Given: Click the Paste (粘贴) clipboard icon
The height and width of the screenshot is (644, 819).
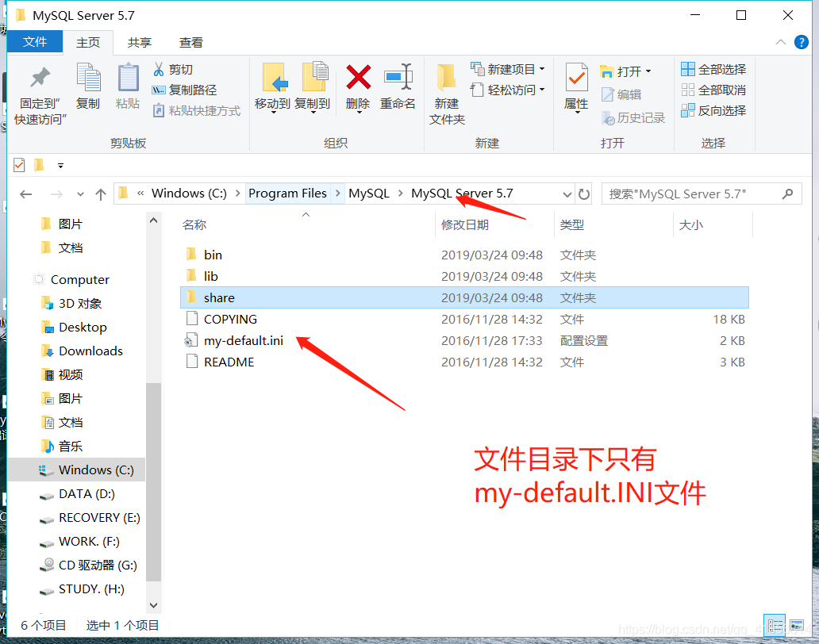Looking at the screenshot, I should click(128, 79).
